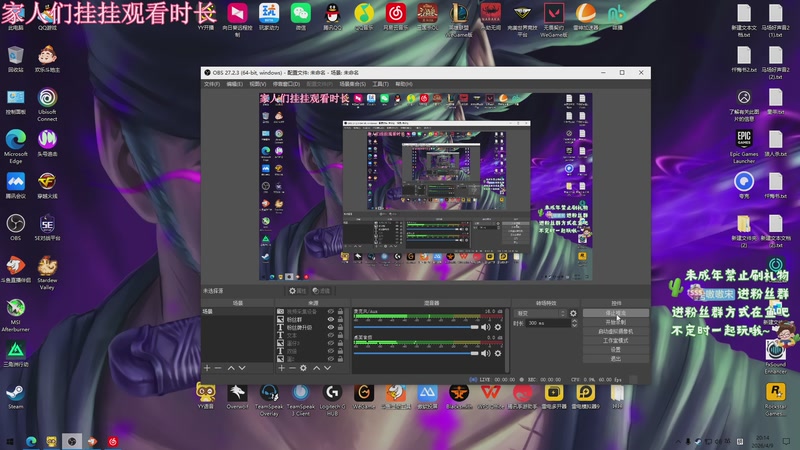Toggle lock on 粉丝牌升级 source
800x450 pixels.
pyautogui.click(x=340, y=328)
